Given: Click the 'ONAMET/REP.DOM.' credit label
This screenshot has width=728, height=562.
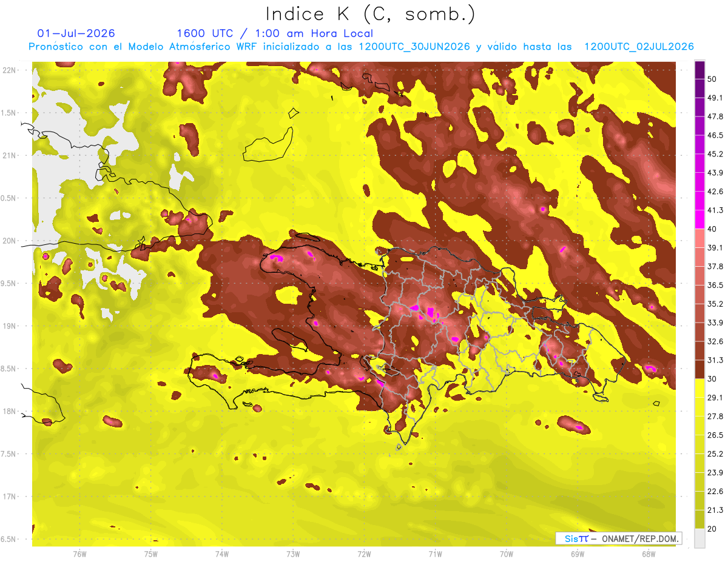Looking at the screenshot, I should pyautogui.click(x=639, y=538).
